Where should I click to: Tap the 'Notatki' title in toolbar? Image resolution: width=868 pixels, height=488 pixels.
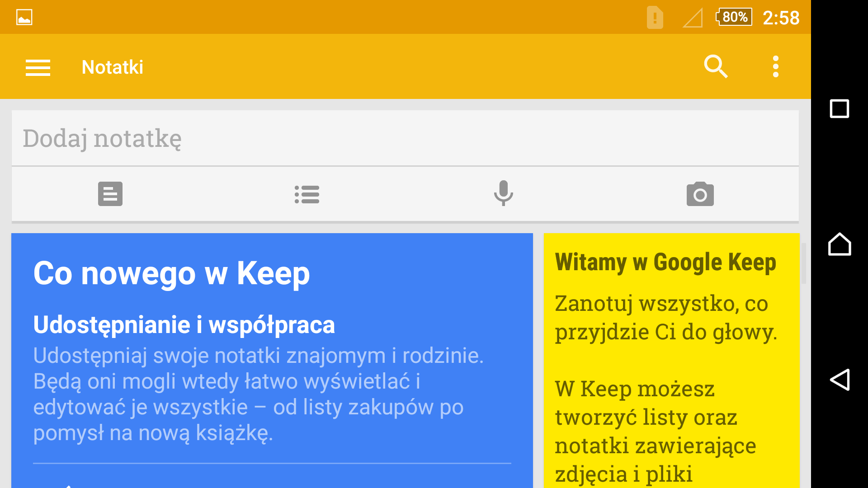point(113,67)
